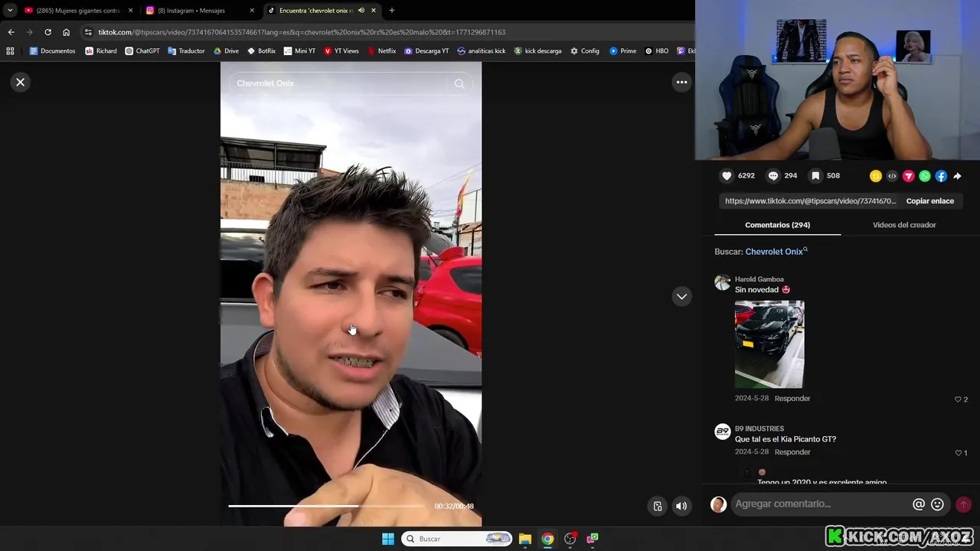The height and width of the screenshot is (551, 980).
Task: Click the comment bubble icon showing 294
Action: tap(773, 176)
